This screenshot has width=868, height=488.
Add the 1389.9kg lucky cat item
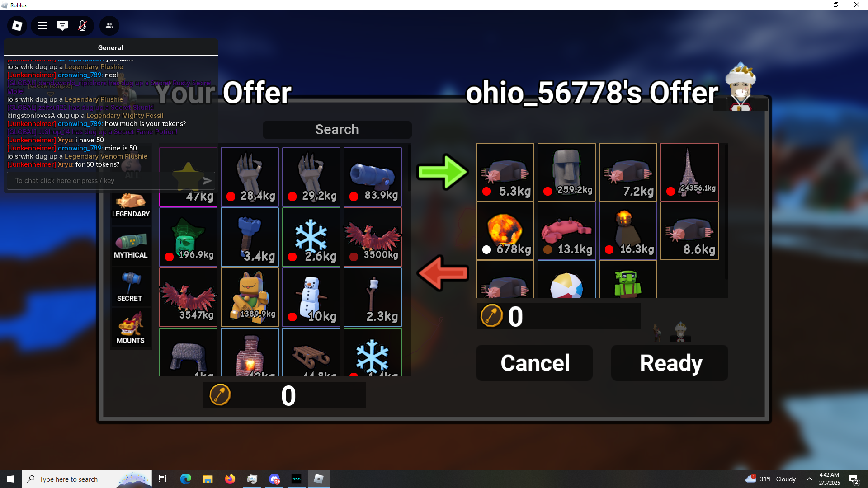point(250,297)
